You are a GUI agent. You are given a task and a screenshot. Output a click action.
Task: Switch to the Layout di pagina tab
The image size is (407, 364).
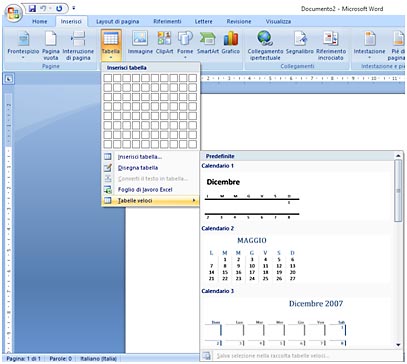pos(118,21)
